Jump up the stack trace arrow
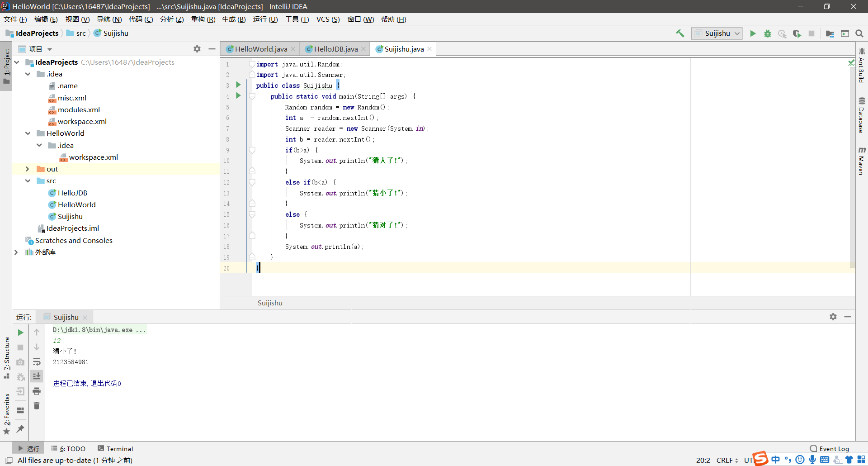 coord(37,333)
